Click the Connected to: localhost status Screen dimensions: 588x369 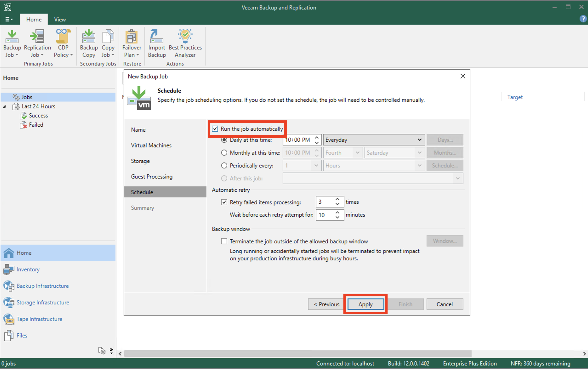pos(345,364)
